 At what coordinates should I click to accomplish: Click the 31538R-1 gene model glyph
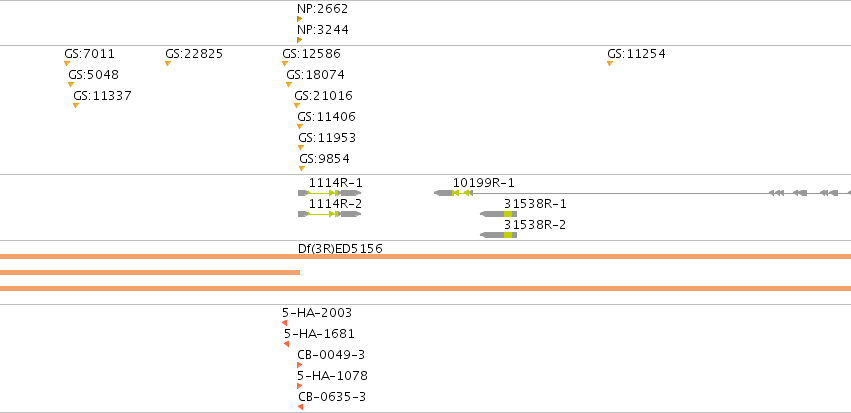click(x=499, y=214)
